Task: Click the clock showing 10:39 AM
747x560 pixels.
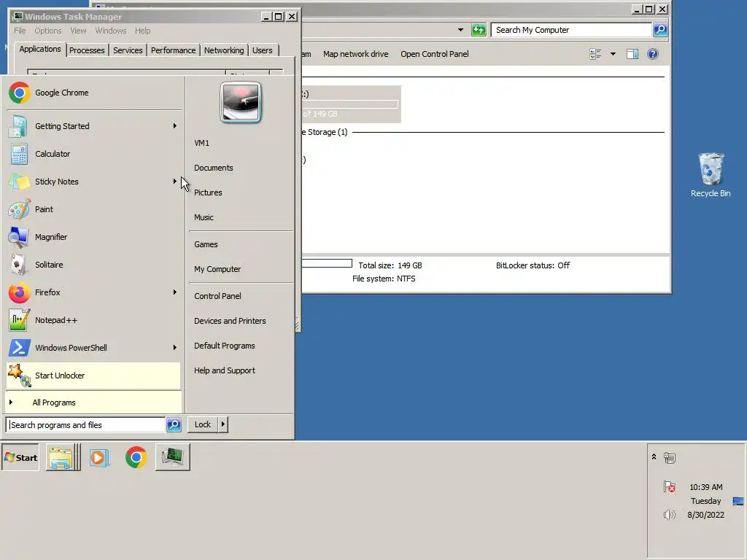Action: pos(705,487)
